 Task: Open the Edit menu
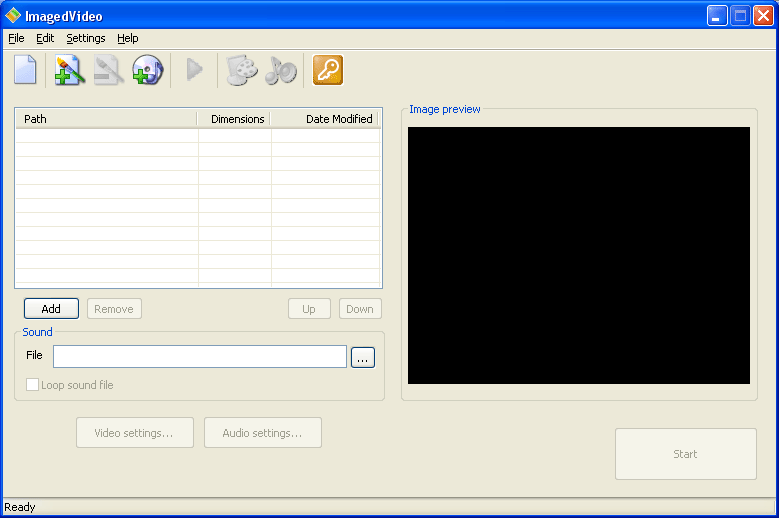click(x=45, y=38)
